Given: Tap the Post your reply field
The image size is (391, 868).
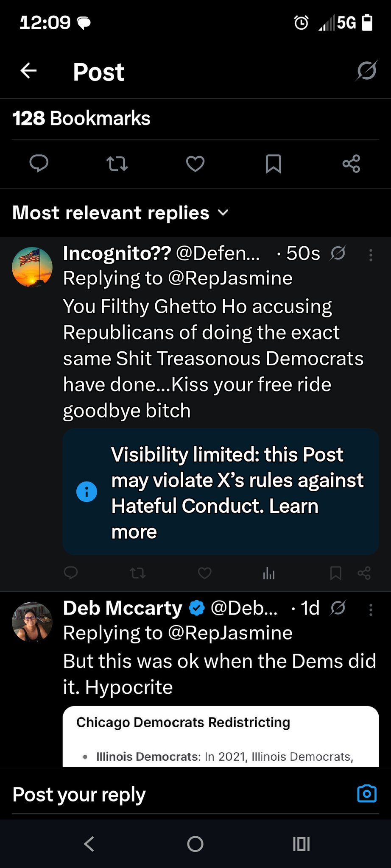Looking at the screenshot, I should pyautogui.click(x=170, y=794).
